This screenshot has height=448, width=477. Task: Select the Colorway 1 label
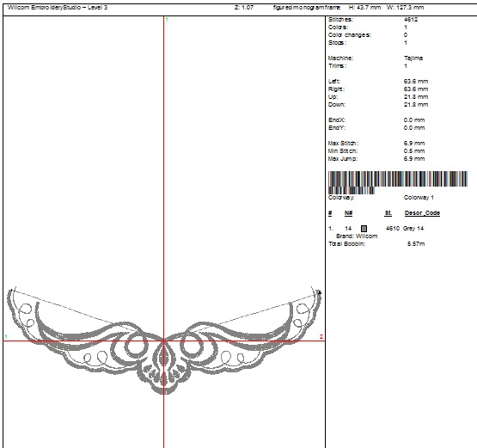pos(419,198)
